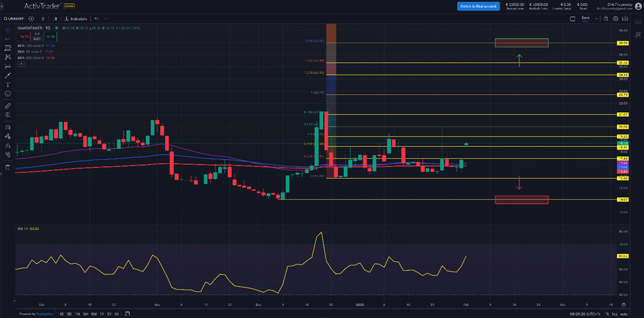Expand the left sidebar arrow at top-left
Screen dimensions: 644x318
[2, 6]
